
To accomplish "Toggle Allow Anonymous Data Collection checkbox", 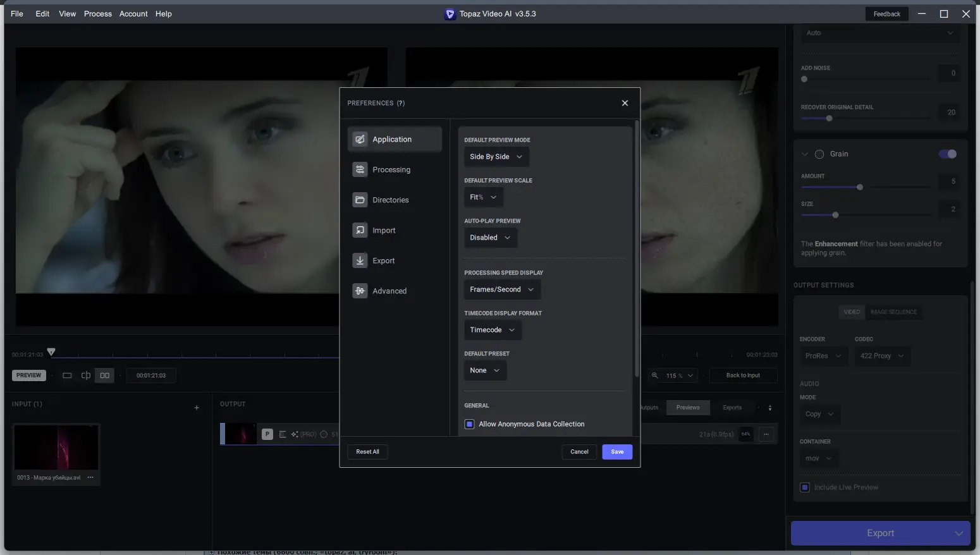I will point(469,424).
